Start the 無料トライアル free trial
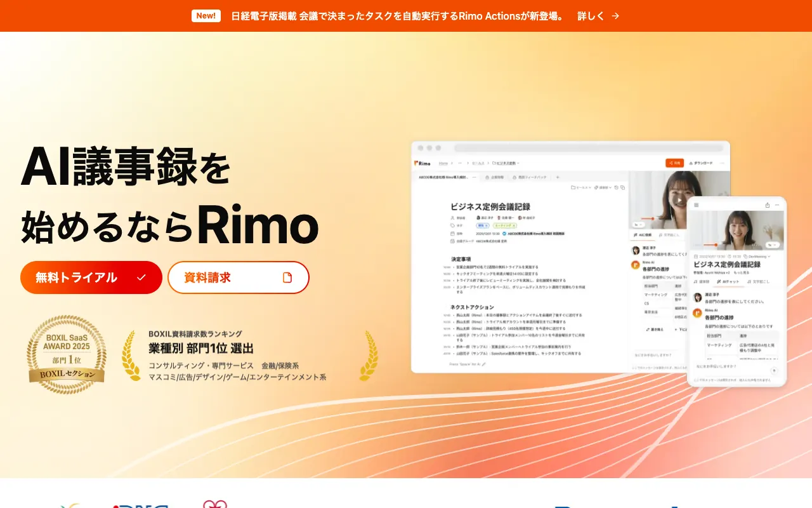This screenshot has height=508, width=812. coord(91,277)
